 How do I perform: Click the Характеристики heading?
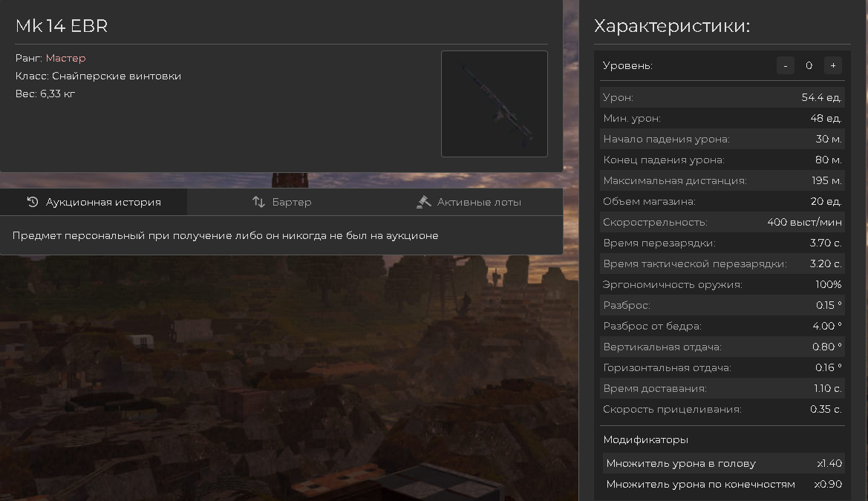click(672, 25)
